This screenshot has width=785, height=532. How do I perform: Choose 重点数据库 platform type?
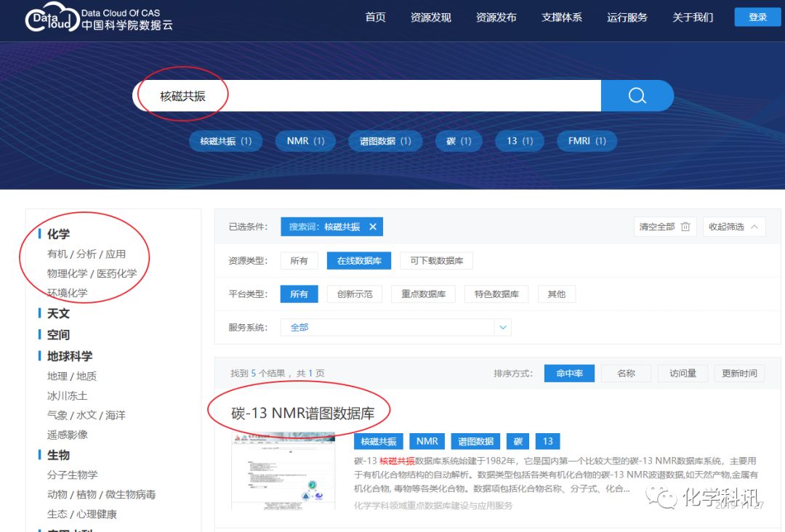point(423,294)
